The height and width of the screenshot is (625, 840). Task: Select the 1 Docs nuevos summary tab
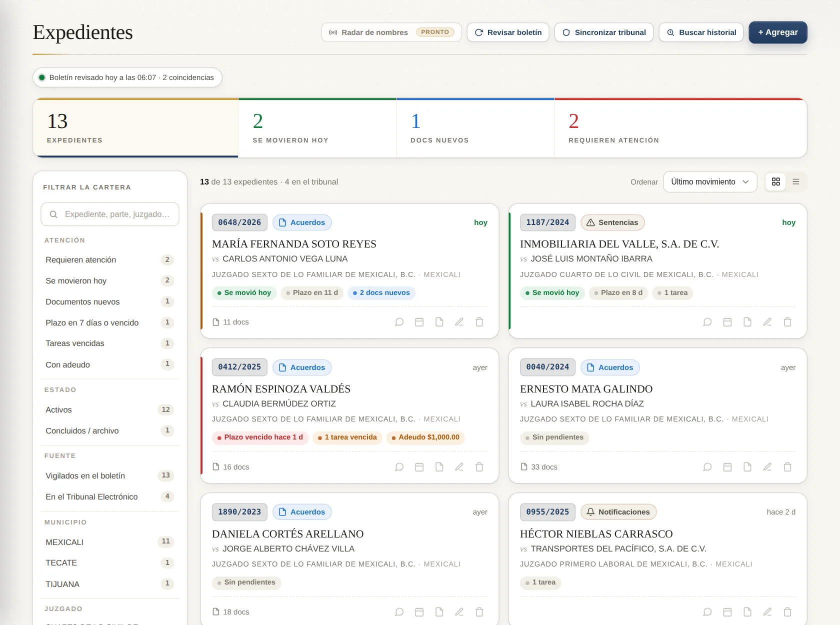475,128
